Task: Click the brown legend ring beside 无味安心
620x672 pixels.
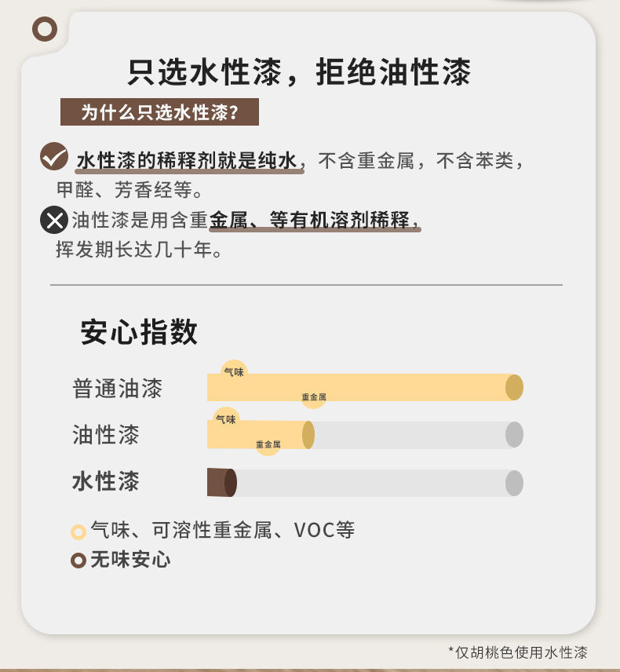Action: tap(78, 561)
